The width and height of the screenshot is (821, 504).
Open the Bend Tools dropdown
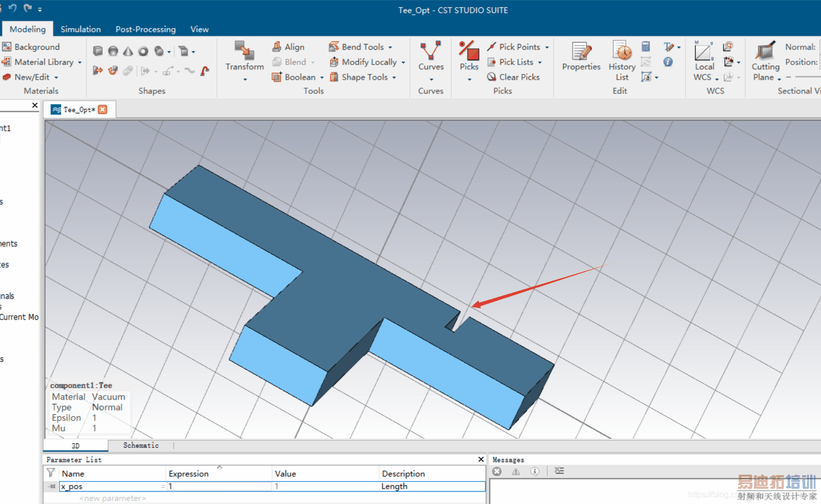390,47
